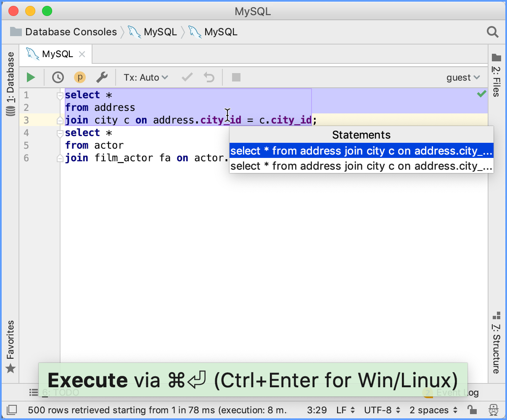Viewport: 507px width, 420px height.
Task: Click 'from address' on line 2
Action: (x=100, y=108)
